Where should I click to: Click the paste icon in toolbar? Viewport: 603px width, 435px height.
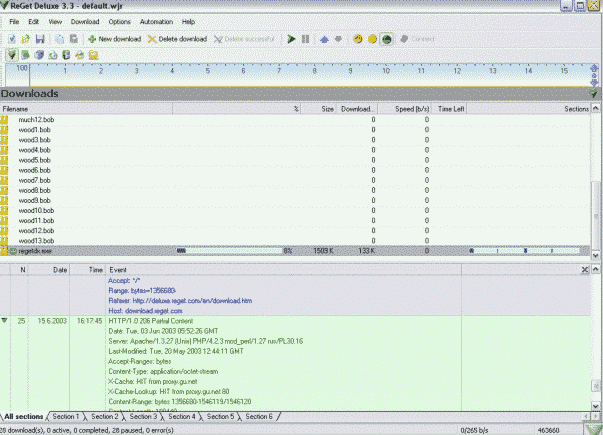point(73,39)
